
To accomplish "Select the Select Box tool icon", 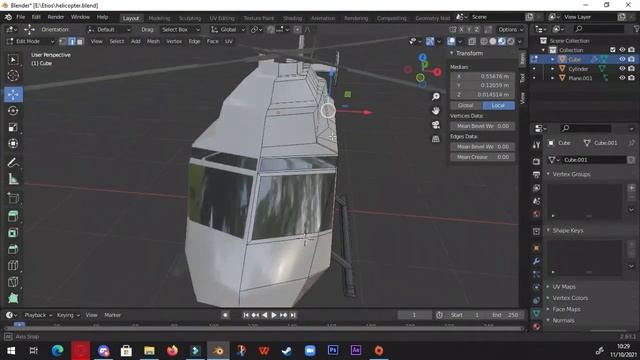I will point(13,60).
